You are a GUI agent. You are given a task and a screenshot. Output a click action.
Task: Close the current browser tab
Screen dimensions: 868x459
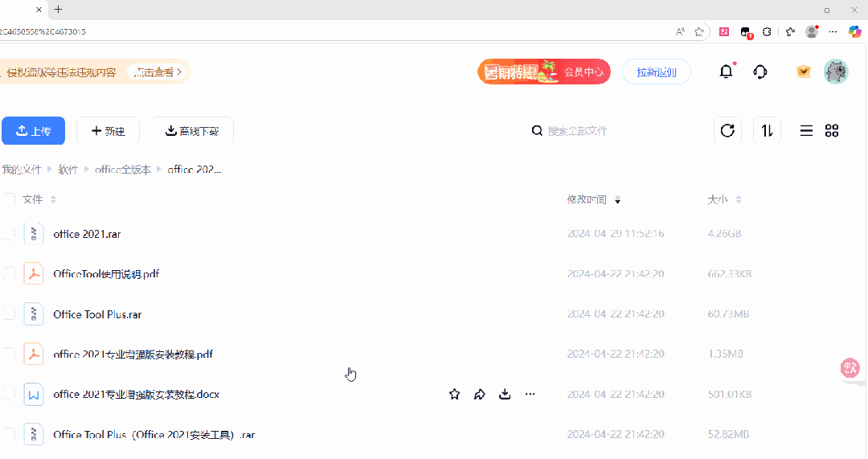click(39, 10)
